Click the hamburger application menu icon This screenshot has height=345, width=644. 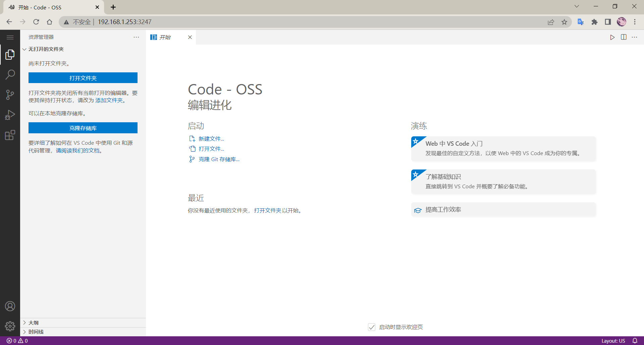[x=10, y=37]
